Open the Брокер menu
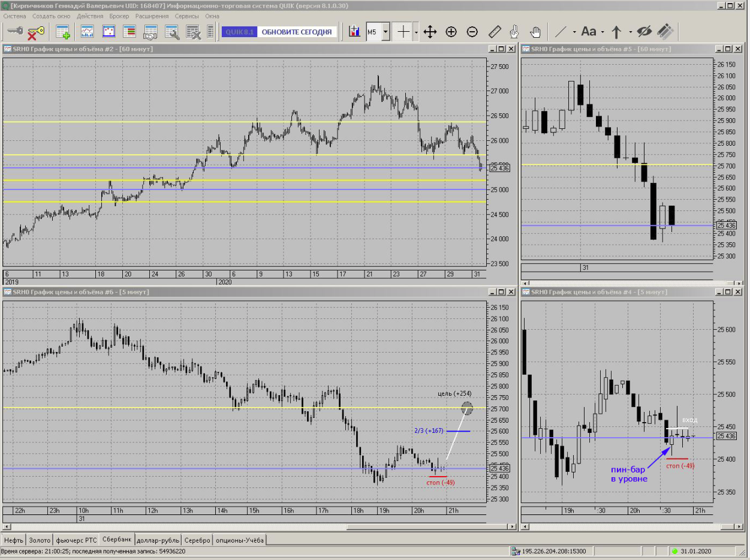Screen dimensions: 750x560 (120, 16)
